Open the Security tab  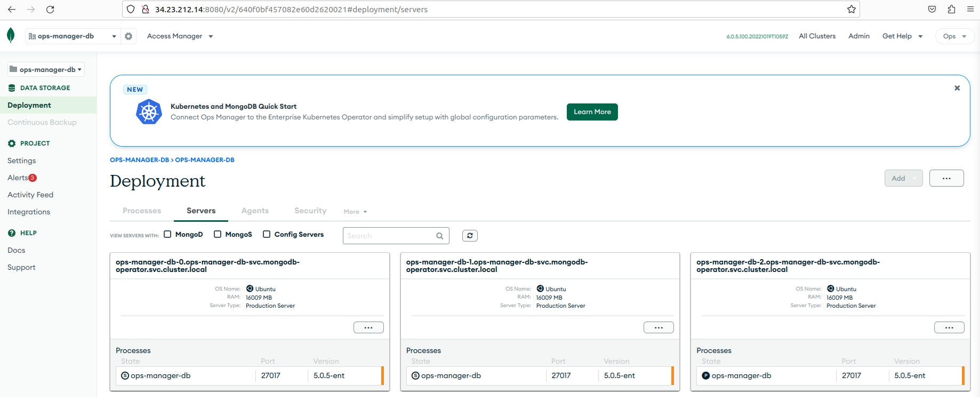coord(310,211)
